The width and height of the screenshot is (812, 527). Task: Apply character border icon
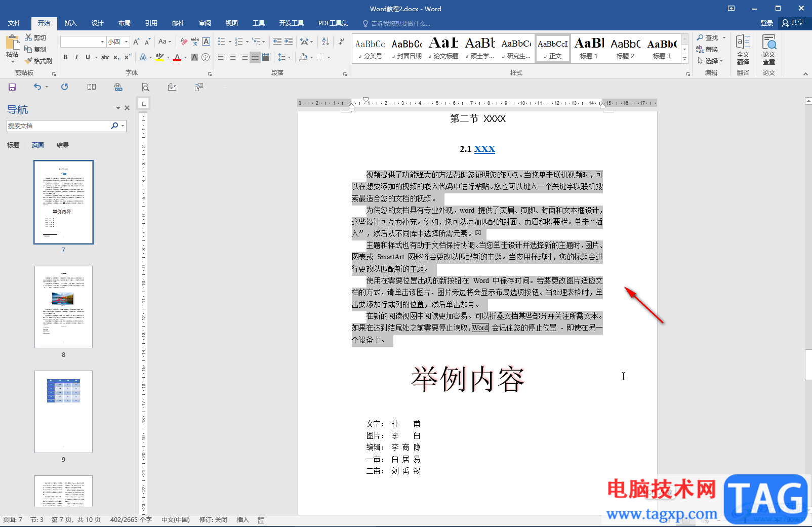coord(206,42)
